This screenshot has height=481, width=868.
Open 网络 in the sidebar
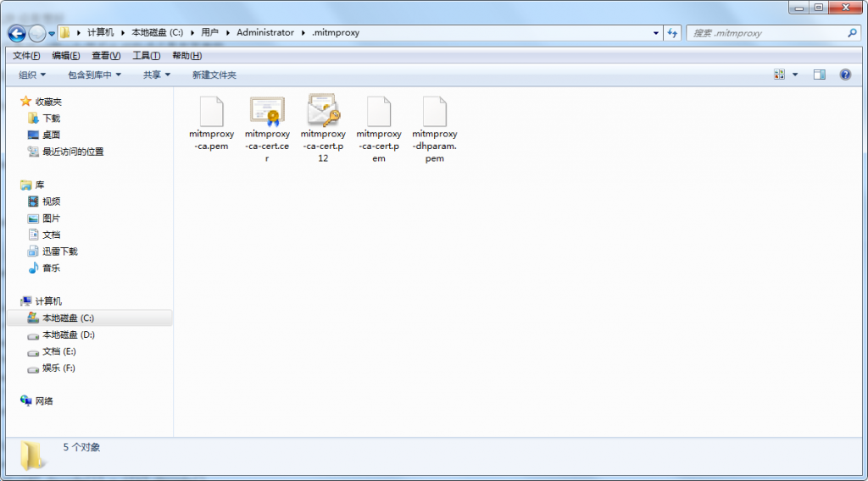point(36,401)
